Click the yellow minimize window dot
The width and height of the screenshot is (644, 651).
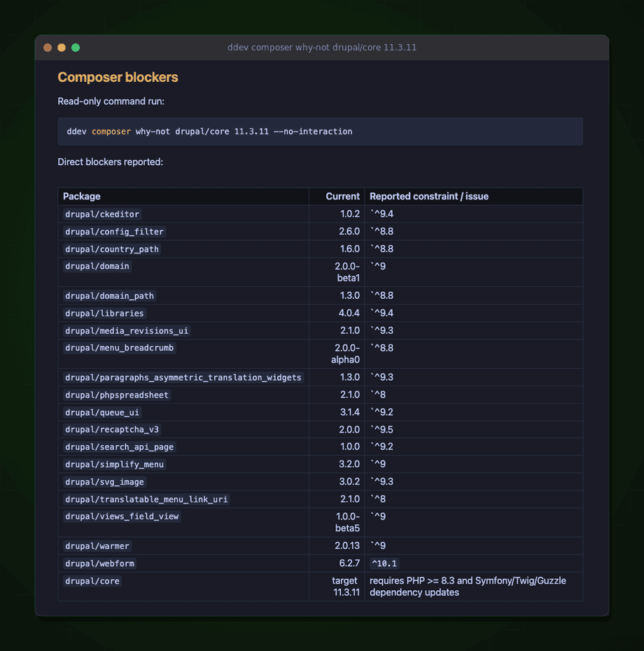click(x=62, y=48)
